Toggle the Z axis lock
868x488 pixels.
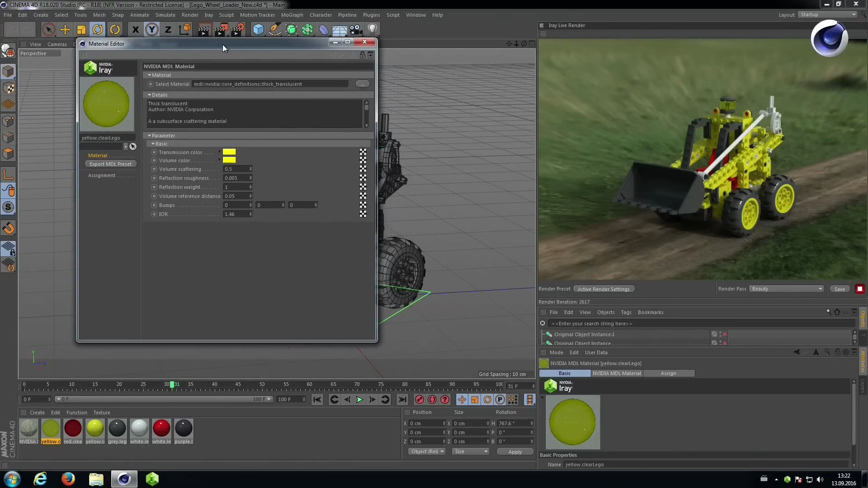168,30
